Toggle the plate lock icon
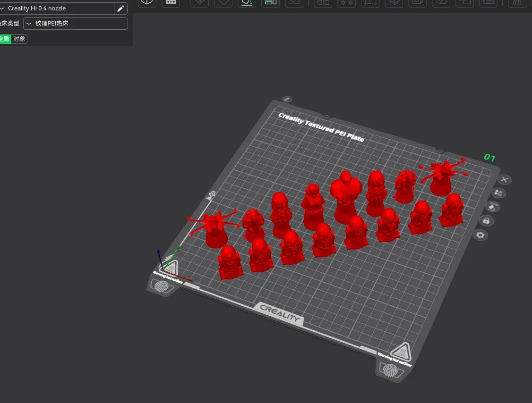 click(x=486, y=221)
